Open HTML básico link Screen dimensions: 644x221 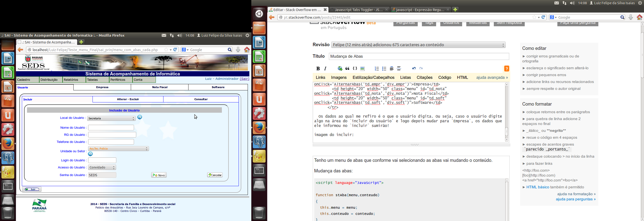tap(538, 187)
